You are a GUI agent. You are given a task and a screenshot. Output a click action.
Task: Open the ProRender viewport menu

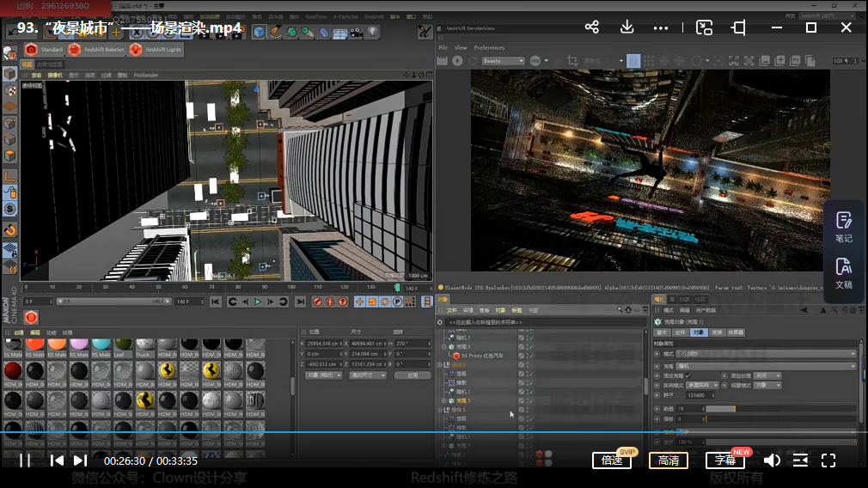click(x=146, y=76)
